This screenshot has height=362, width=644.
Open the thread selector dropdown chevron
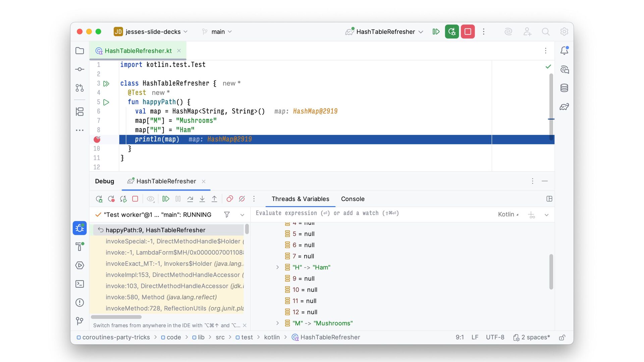click(242, 215)
